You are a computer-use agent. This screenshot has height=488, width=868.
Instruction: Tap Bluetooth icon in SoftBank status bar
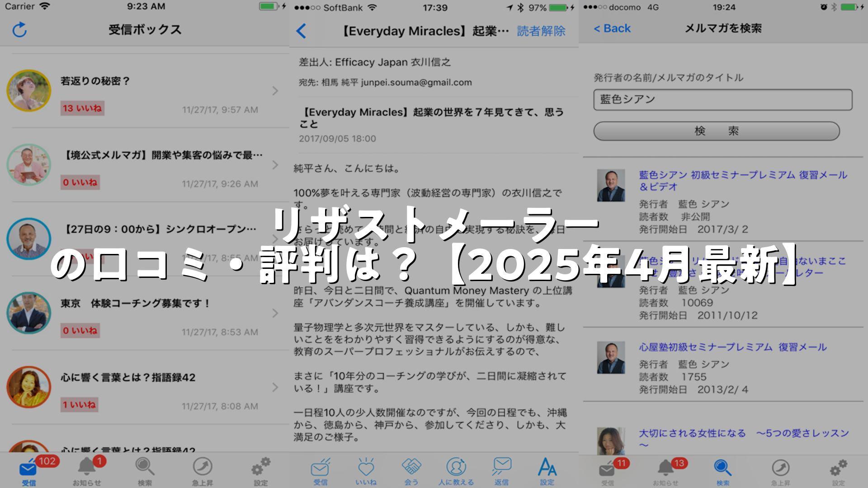520,8
